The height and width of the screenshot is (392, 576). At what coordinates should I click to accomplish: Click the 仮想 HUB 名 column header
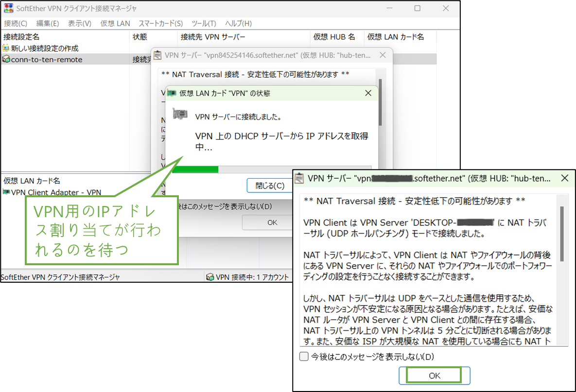point(337,37)
